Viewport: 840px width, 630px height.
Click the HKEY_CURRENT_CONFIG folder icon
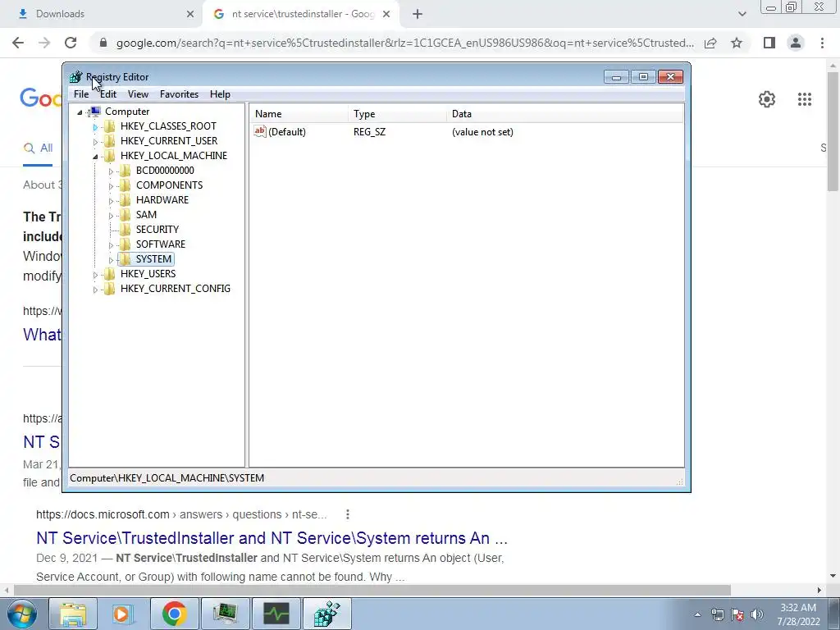click(110, 289)
